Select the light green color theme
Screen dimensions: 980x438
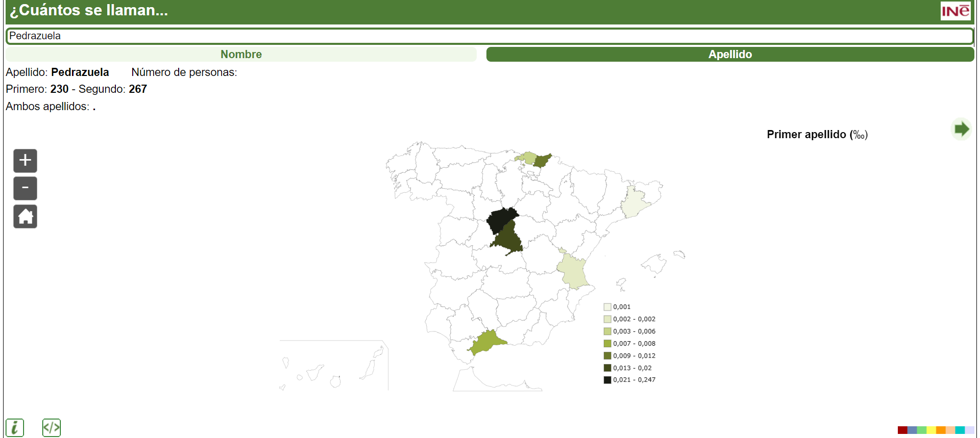coord(922,430)
